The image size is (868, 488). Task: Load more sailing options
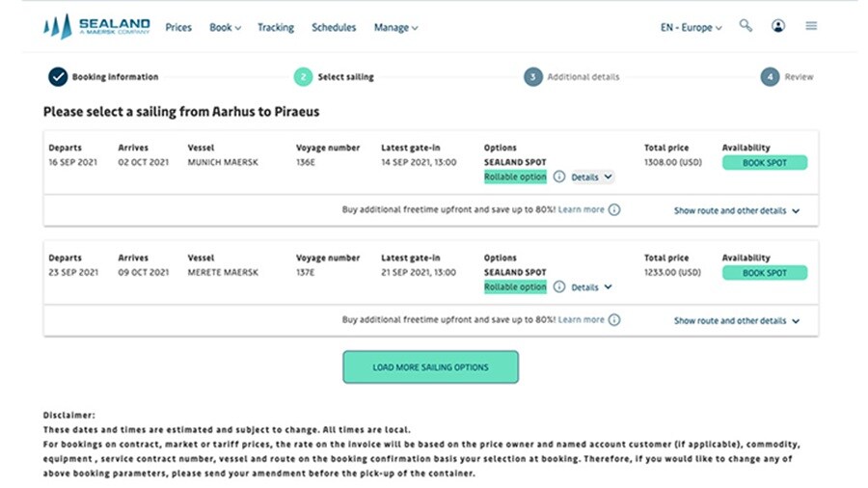[x=430, y=367]
